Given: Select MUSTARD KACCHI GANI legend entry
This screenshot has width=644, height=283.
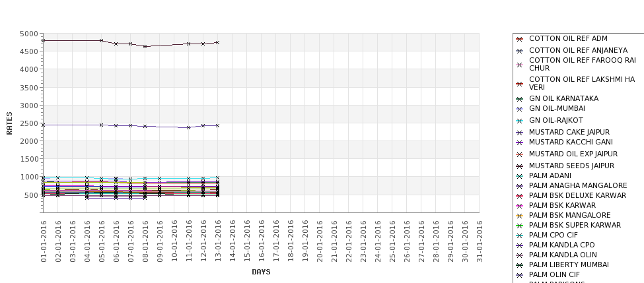Looking at the screenshot, I should point(571,142).
